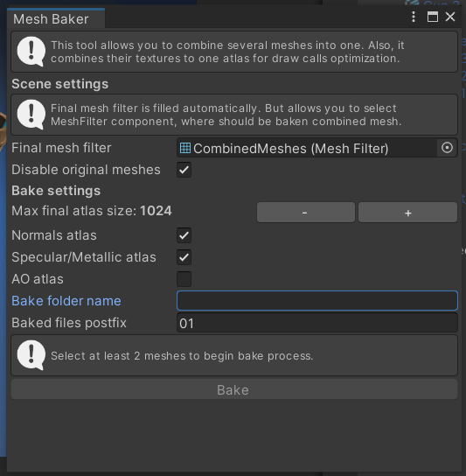Click the info icon beside 'Select at least 2 meshes'
The image size is (466, 476).
click(31, 355)
